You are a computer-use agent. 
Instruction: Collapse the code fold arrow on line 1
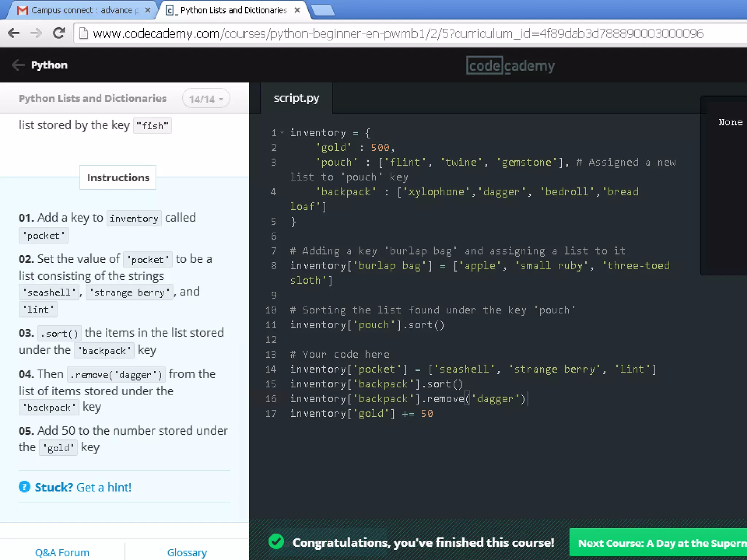coord(282,133)
